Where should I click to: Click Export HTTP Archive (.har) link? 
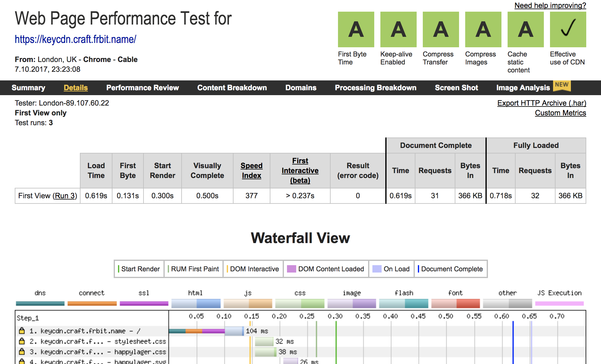(542, 103)
